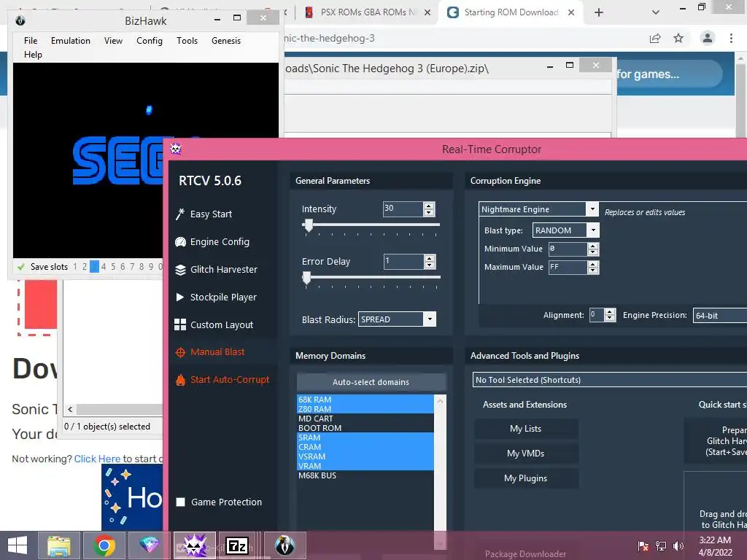Screen dimensions: 747x560
Task: Click Maximum Value FF field
Action: pyautogui.click(x=568, y=267)
